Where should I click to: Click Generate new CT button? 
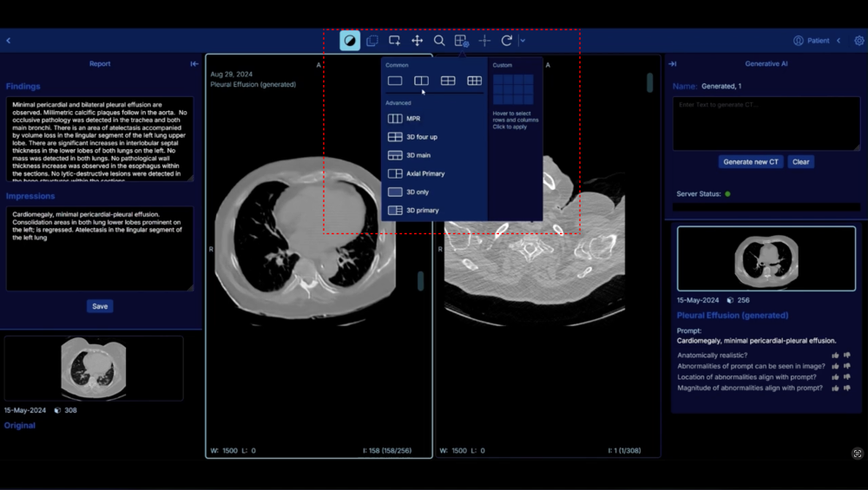pos(751,162)
